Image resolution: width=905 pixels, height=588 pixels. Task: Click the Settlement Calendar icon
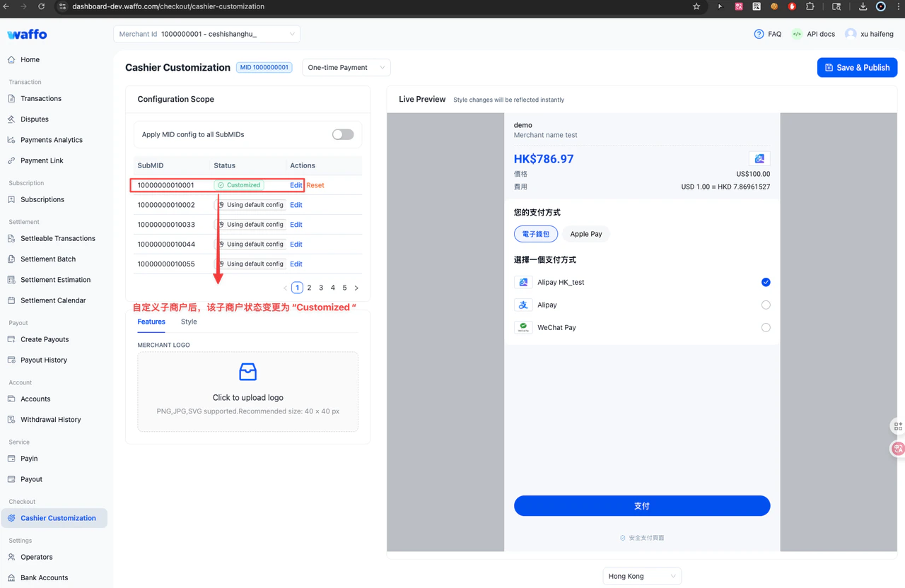tap(11, 300)
